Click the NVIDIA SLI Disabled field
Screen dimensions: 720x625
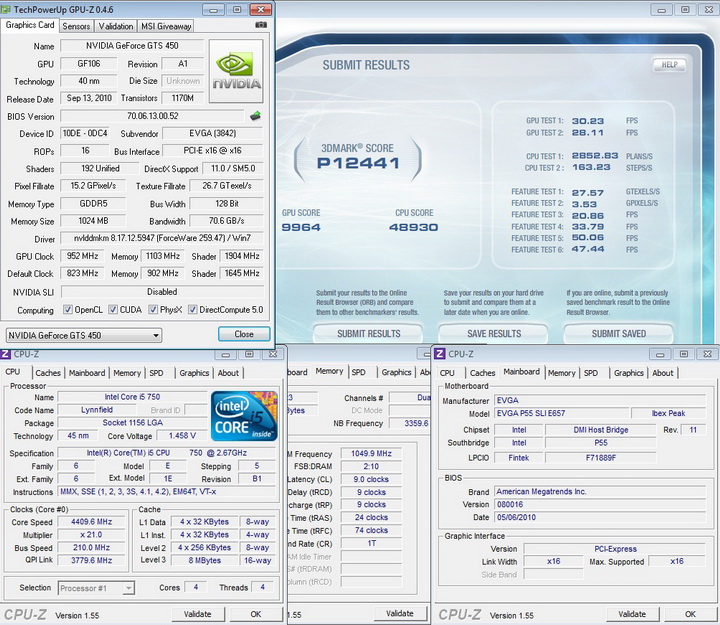pos(162,292)
